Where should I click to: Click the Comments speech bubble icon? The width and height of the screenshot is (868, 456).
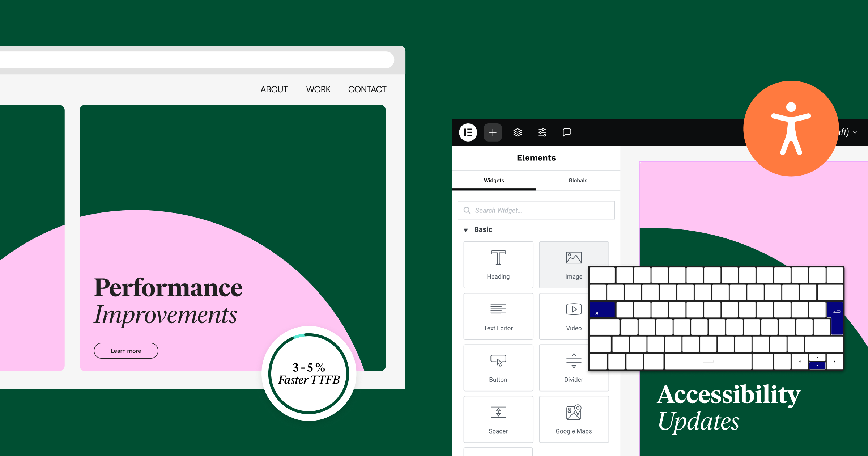[567, 134]
